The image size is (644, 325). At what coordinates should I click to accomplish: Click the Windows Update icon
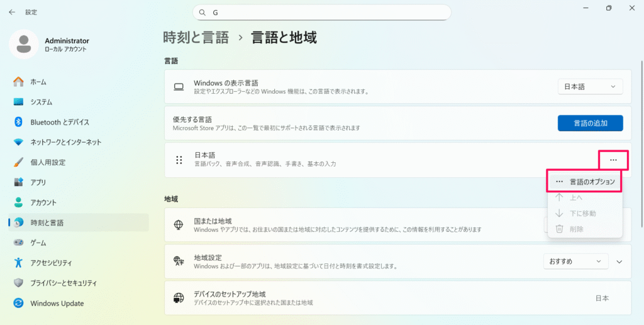coord(18,303)
